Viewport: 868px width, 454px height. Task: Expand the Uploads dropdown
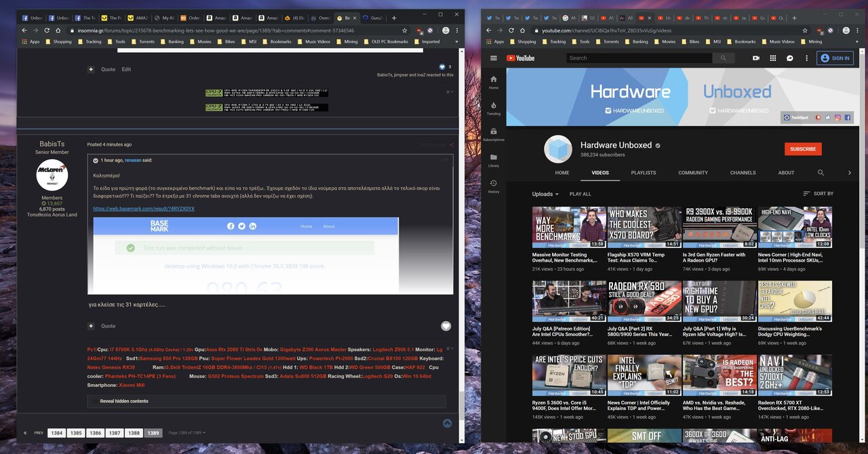point(545,194)
